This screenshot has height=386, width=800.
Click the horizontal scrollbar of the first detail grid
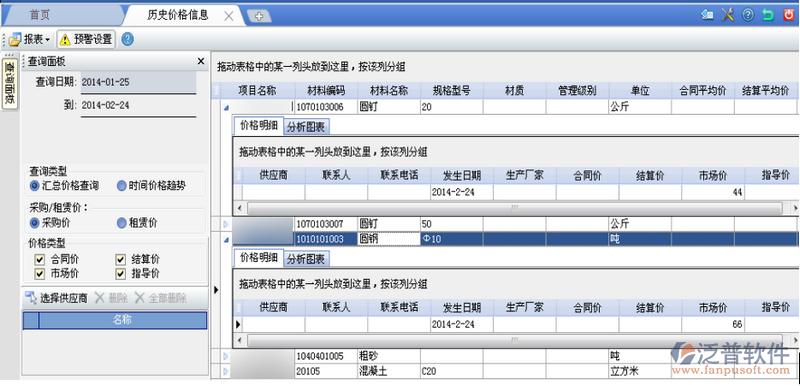coord(515,208)
